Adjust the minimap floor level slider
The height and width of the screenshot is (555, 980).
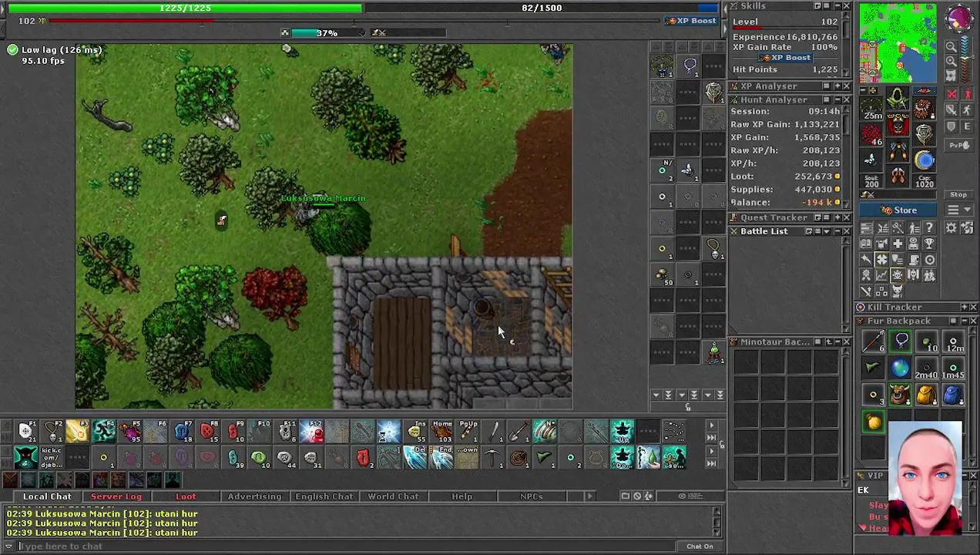[x=966, y=59]
